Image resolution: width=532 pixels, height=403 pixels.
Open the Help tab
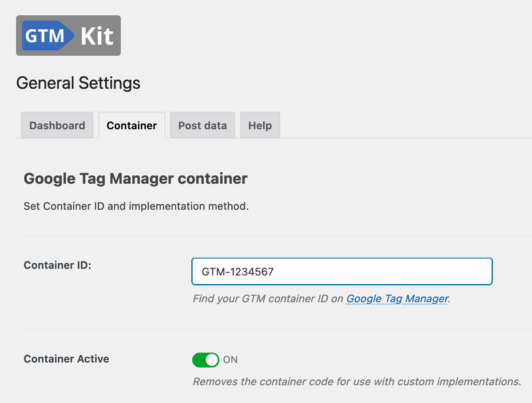point(260,125)
